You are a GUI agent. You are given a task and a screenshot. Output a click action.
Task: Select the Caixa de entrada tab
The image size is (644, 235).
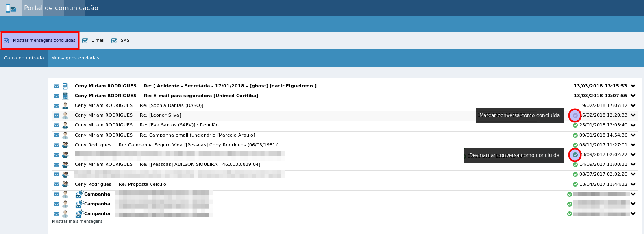click(24, 58)
